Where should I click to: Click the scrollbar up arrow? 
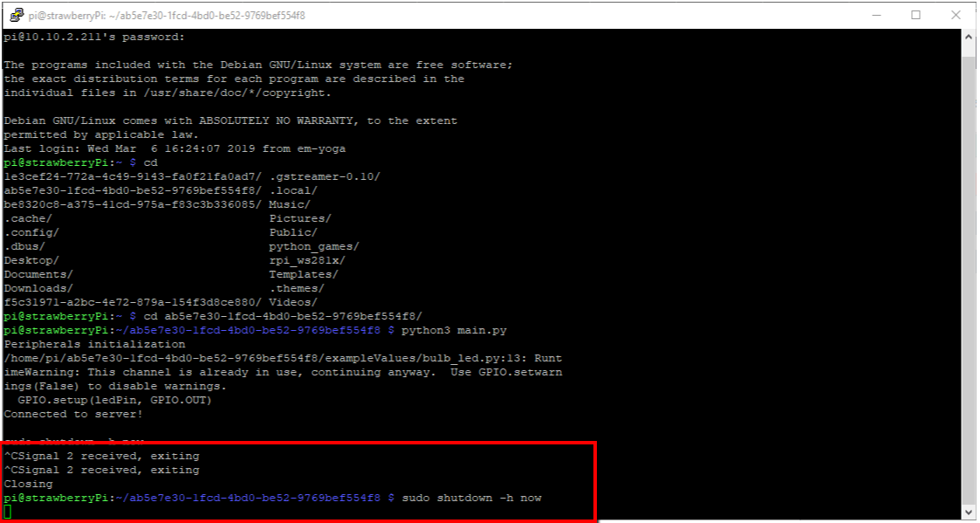[x=969, y=37]
